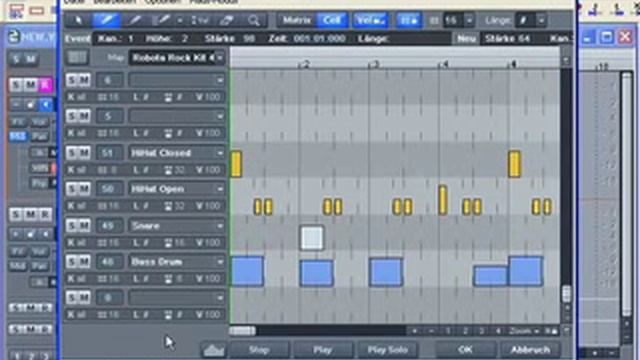Select the tall HiHat Open note at bar 4
Viewport: 640px width, 360px height.
click(x=443, y=200)
